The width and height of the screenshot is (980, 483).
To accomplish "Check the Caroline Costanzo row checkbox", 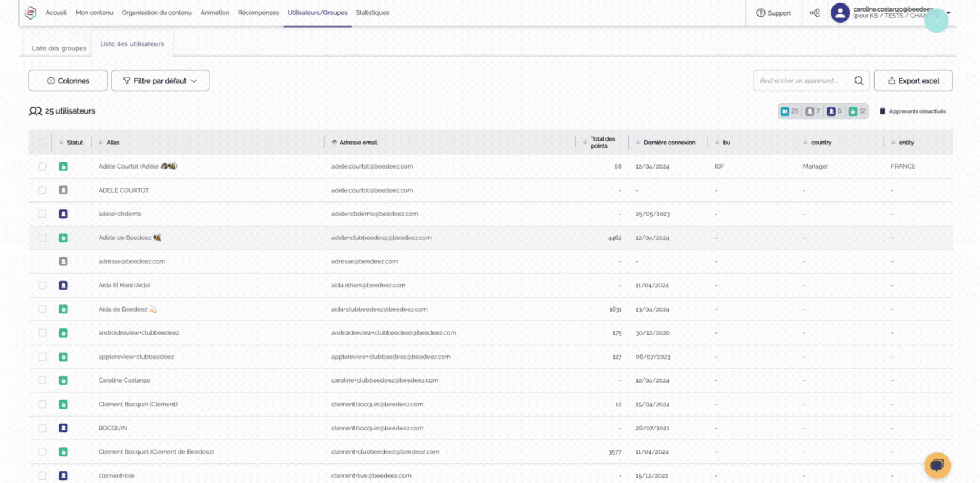I will coord(42,380).
